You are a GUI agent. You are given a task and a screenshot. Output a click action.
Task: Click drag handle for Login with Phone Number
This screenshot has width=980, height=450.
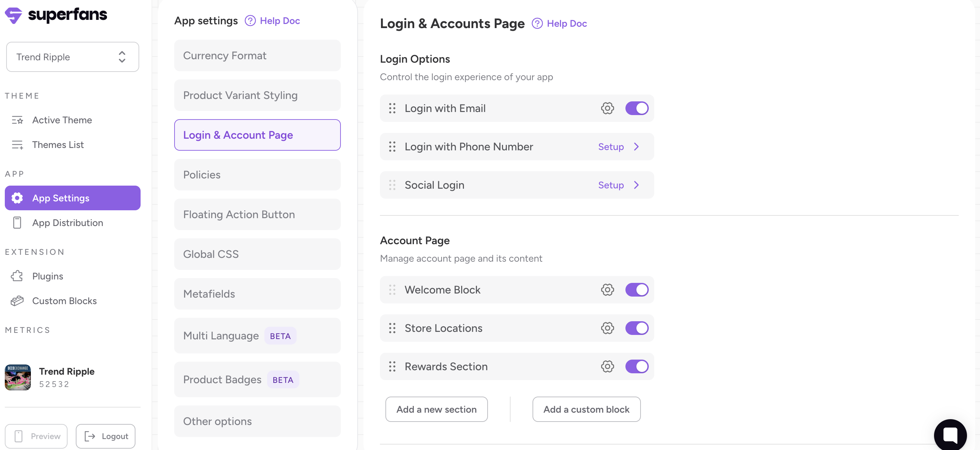click(392, 147)
